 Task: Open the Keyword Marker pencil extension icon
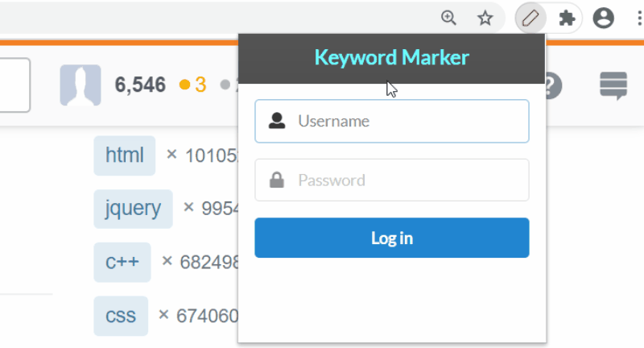530,18
